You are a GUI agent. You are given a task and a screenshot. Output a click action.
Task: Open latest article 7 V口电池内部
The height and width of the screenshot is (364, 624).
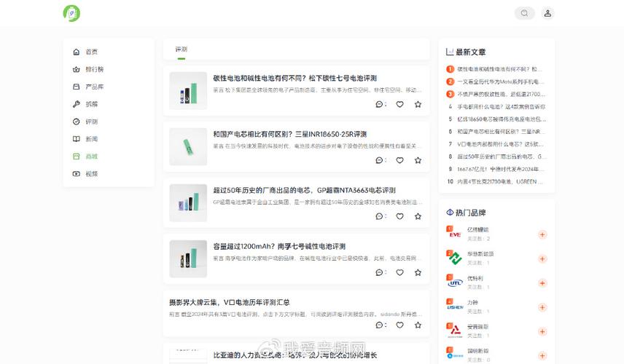500,144
